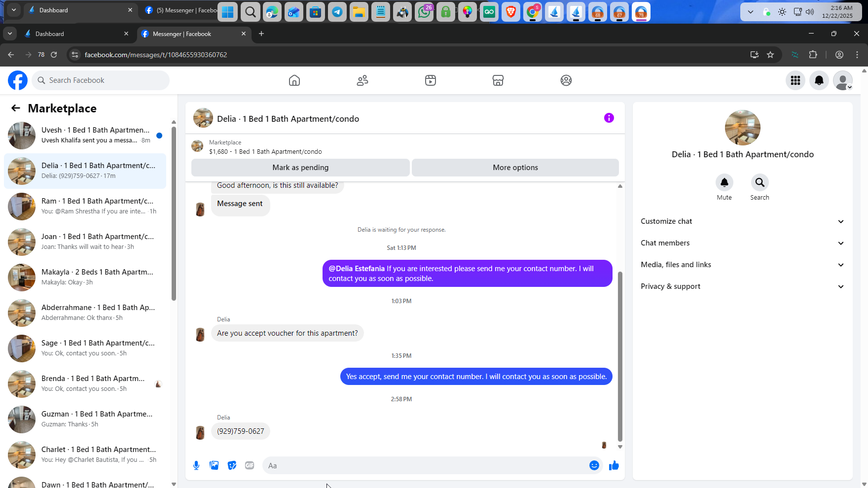Open File Explorer from the taskbar
868x488 pixels.
click(x=359, y=12)
